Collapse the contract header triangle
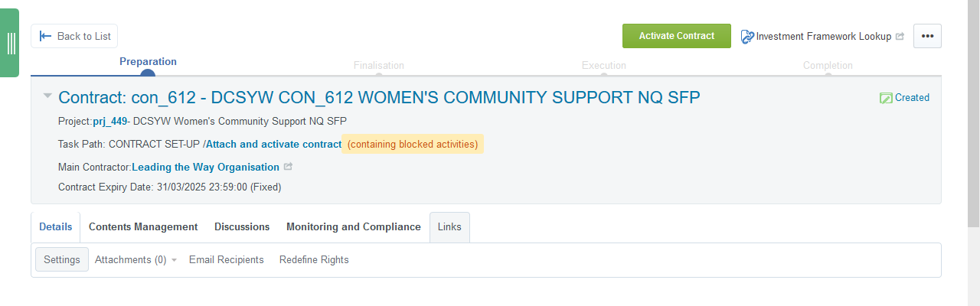The height and width of the screenshot is (306, 980). point(47,96)
